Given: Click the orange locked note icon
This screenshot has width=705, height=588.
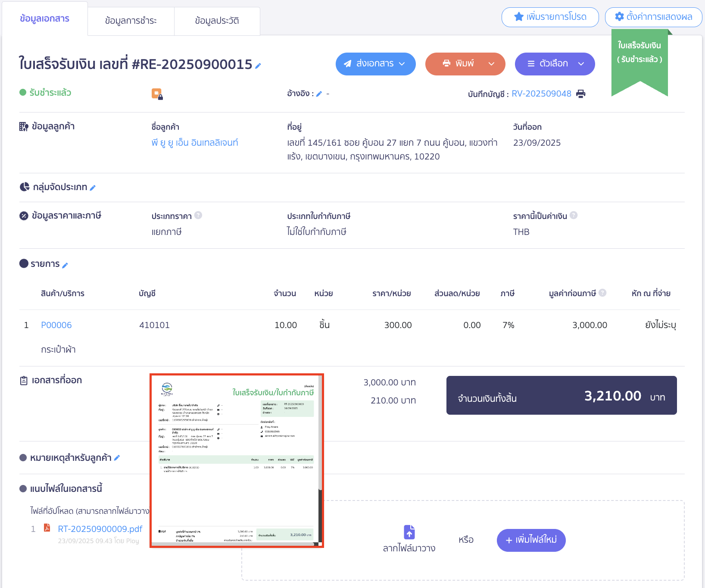Looking at the screenshot, I should [x=157, y=94].
